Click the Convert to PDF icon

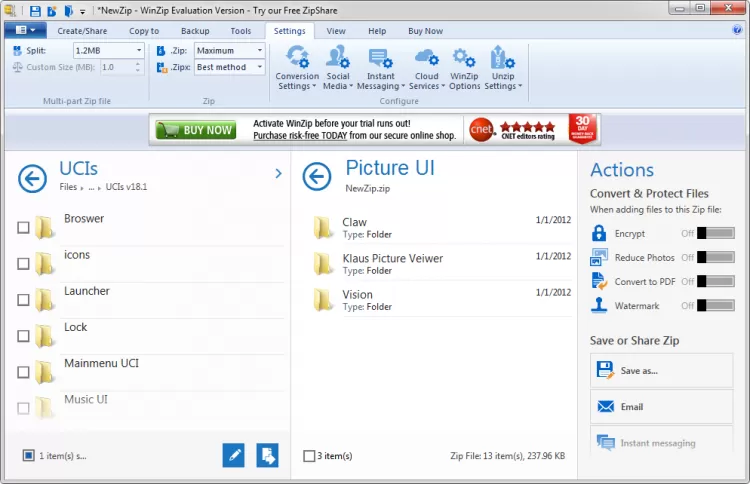click(599, 281)
